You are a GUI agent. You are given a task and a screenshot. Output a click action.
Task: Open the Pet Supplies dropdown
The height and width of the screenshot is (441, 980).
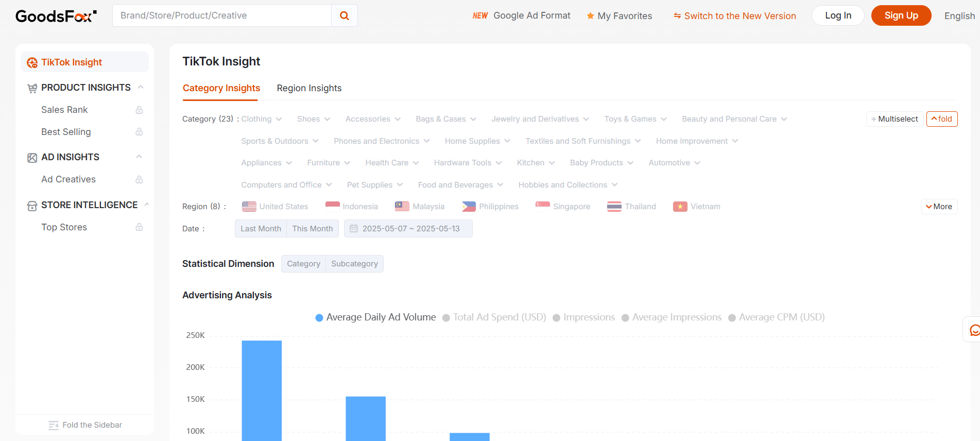pos(375,185)
